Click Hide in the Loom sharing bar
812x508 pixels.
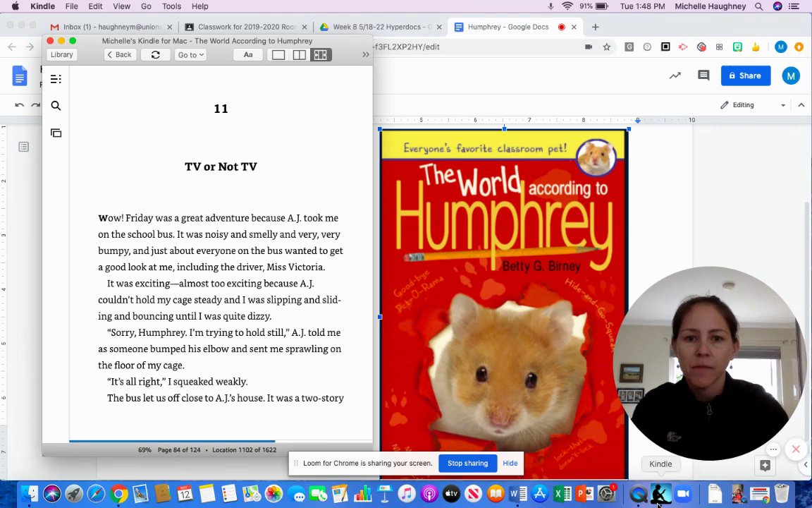510,463
